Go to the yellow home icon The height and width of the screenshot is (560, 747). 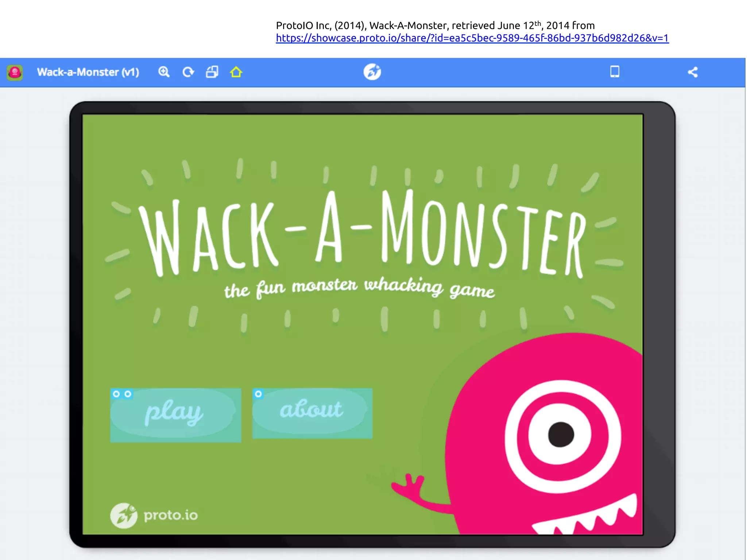(x=236, y=72)
